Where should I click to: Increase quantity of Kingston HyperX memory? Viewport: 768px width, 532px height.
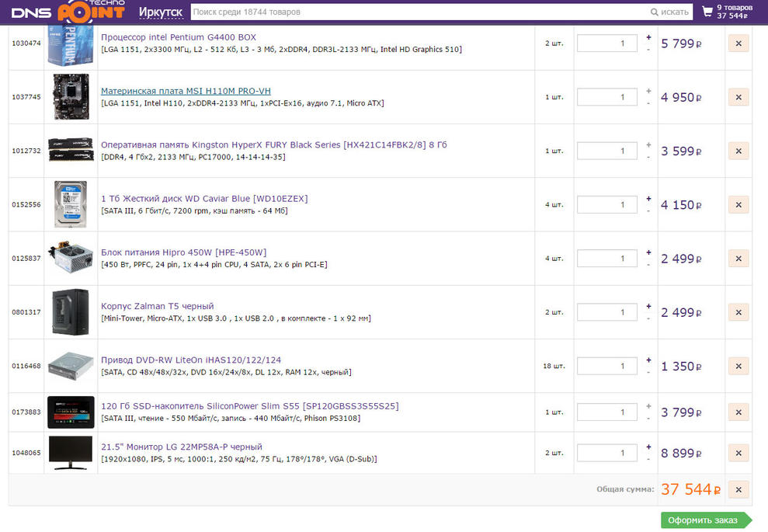coord(648,145)
